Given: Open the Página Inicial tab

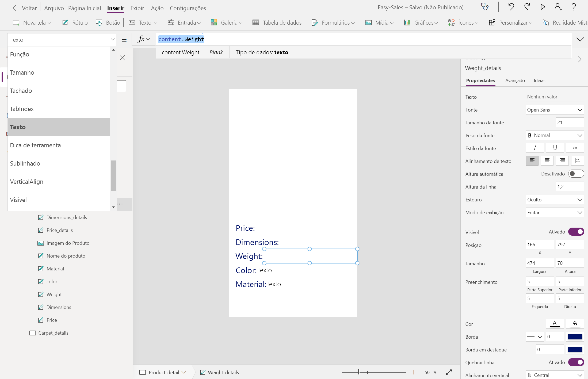Looking at the screenshot, I should tap(85, 8).
